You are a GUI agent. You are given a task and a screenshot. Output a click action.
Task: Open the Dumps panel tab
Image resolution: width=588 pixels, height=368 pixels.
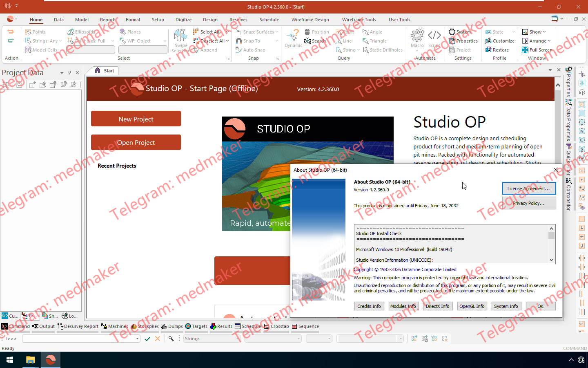pyautogui.click(x=172, y=326)
